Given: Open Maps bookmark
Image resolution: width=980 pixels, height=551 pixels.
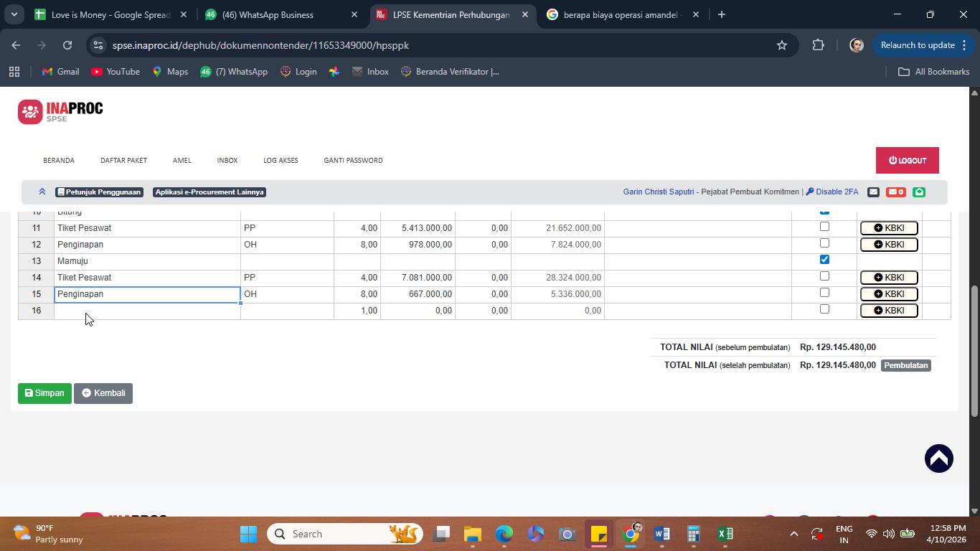Looking at the screenshot, I should coord(169,72).
